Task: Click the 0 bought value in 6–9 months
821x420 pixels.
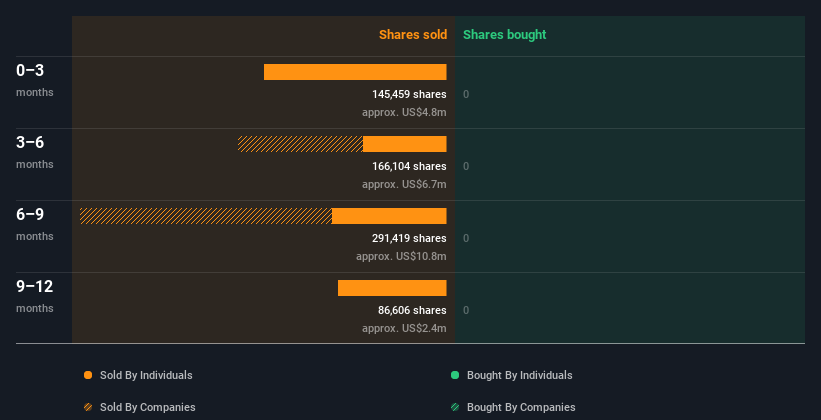Action: (x=466, y=238)
